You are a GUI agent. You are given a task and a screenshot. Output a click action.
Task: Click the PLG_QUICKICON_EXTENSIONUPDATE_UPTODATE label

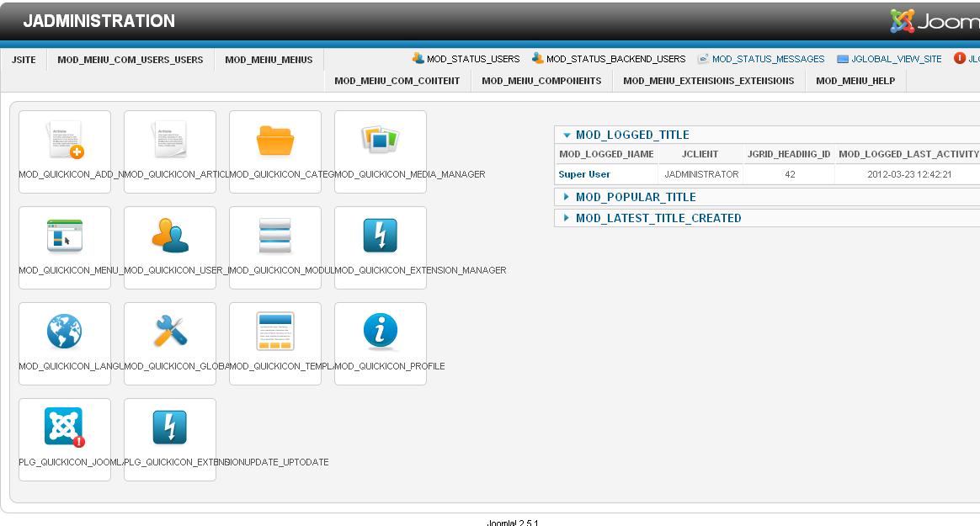coord(226,462)
